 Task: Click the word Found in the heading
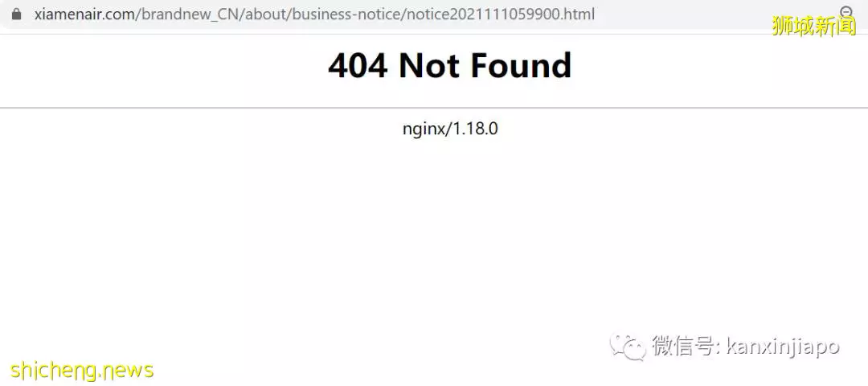[521, 65]
